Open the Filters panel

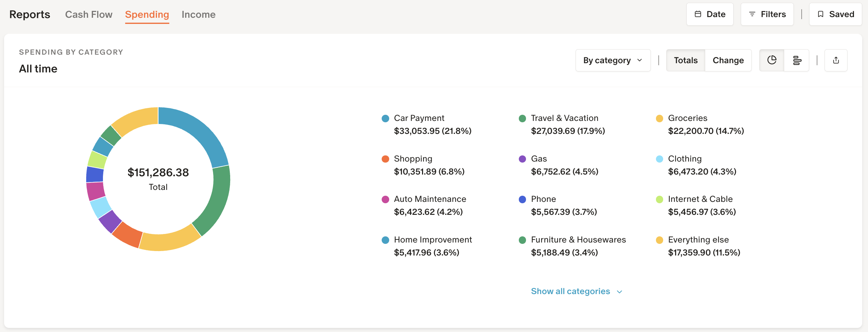[767, 14]
